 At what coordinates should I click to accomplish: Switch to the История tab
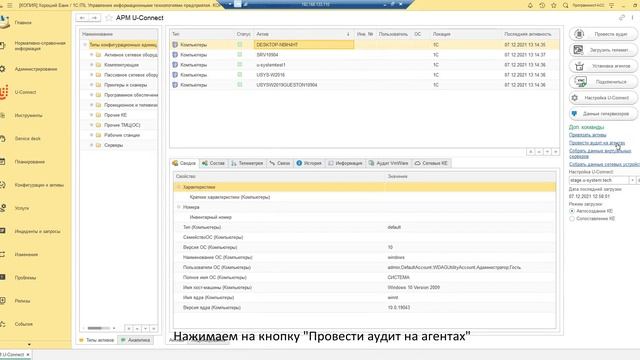(309, 163)
